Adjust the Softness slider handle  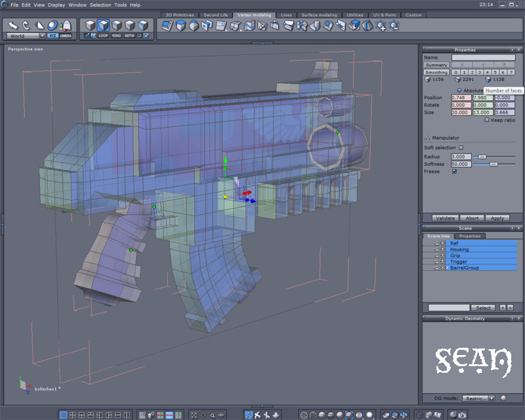point(493,164)
